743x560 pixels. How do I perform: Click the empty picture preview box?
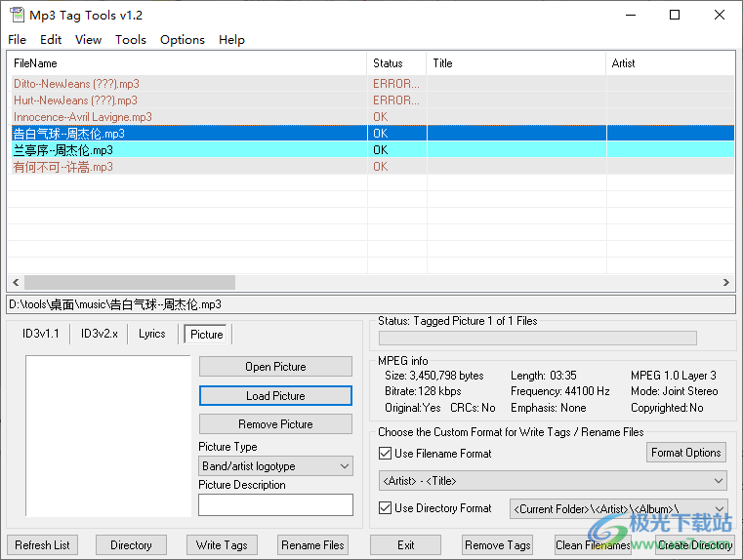pos(108,436)
